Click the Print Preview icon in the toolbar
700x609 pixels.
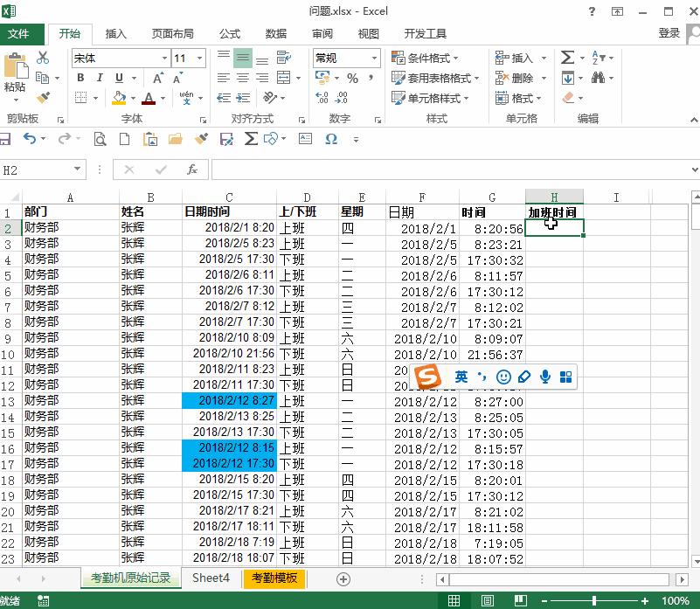[x=100, y=140]
